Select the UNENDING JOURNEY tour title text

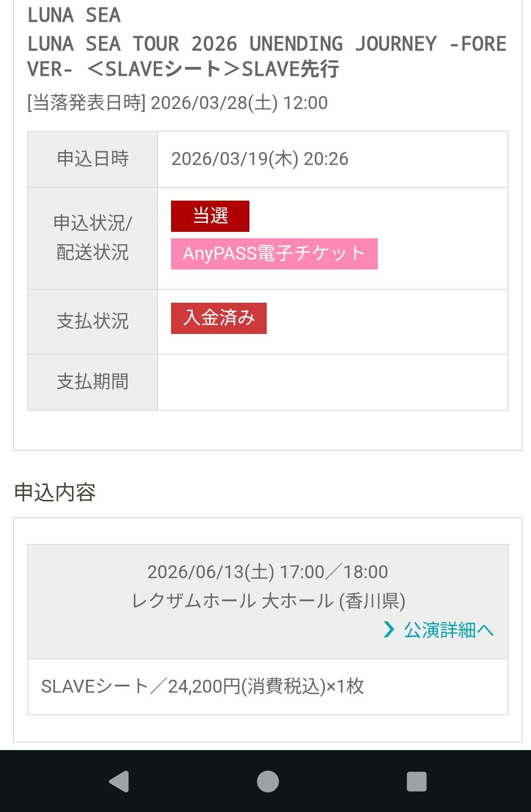[267, 56]
